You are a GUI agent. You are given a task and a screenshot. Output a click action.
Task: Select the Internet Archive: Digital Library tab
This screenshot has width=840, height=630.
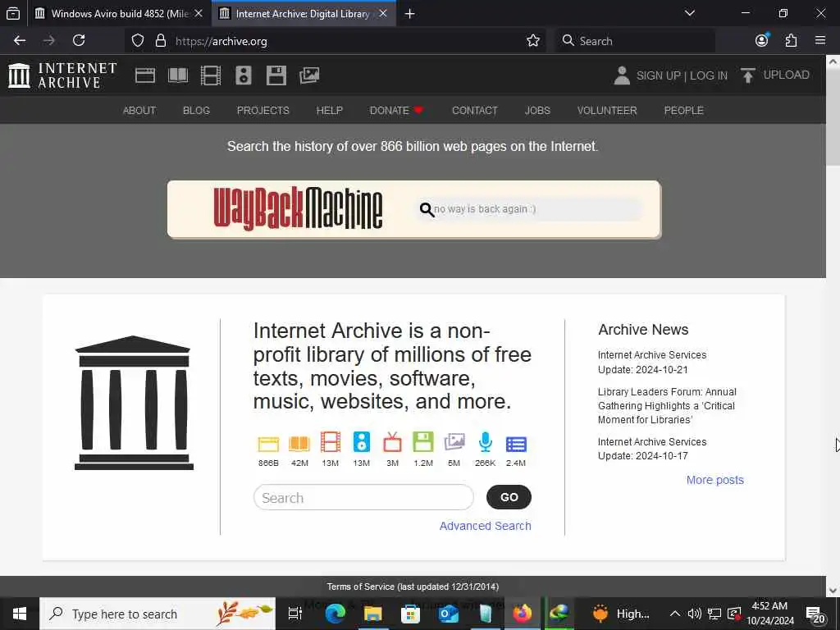click(x=304, y=13)
